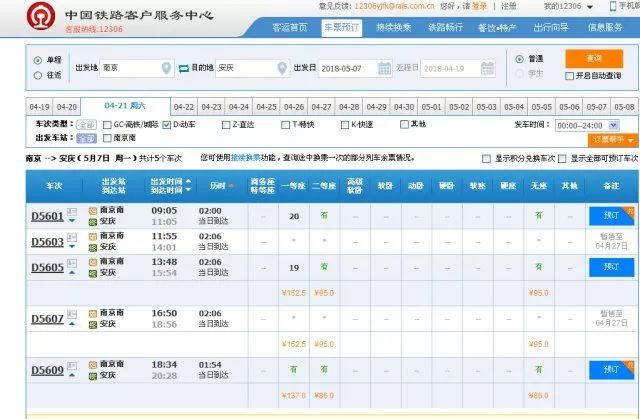Open the return date calendar icon
640x419 pixels.
(487, 68)
